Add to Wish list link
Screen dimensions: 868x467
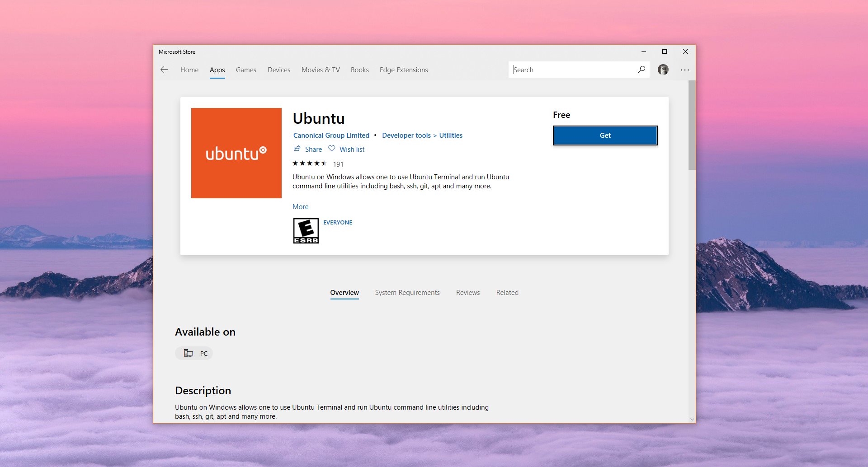click(x=352, y=149)
